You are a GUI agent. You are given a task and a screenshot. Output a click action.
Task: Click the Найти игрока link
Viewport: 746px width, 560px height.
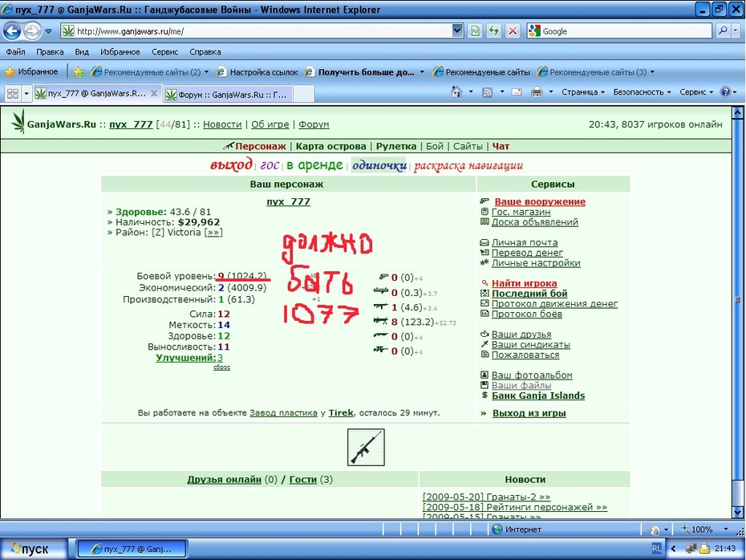525,283
